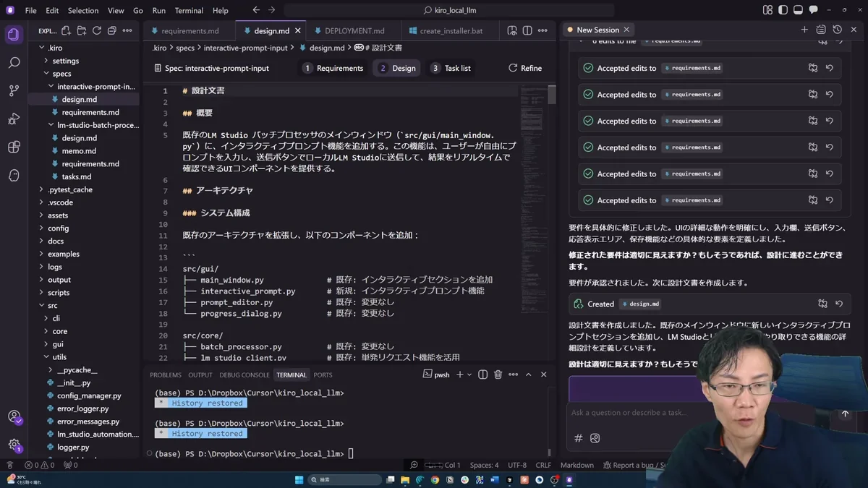Go to spec step 1 Requirements
The image size is (868, 488).
[333, 68]
